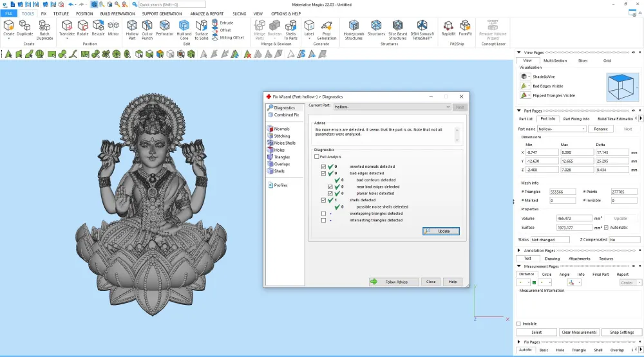
Task: Click the Extrude command
Action: [x=223, y=23]
